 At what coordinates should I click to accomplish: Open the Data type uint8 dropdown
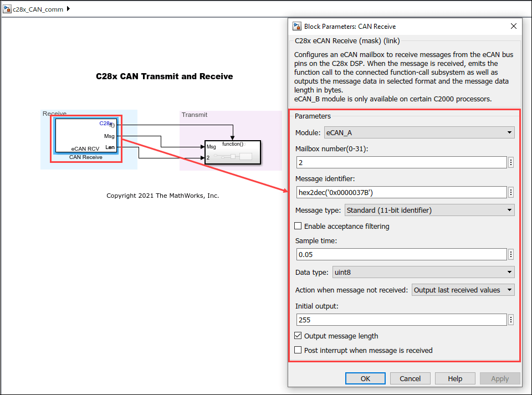[x=423, y=272]
